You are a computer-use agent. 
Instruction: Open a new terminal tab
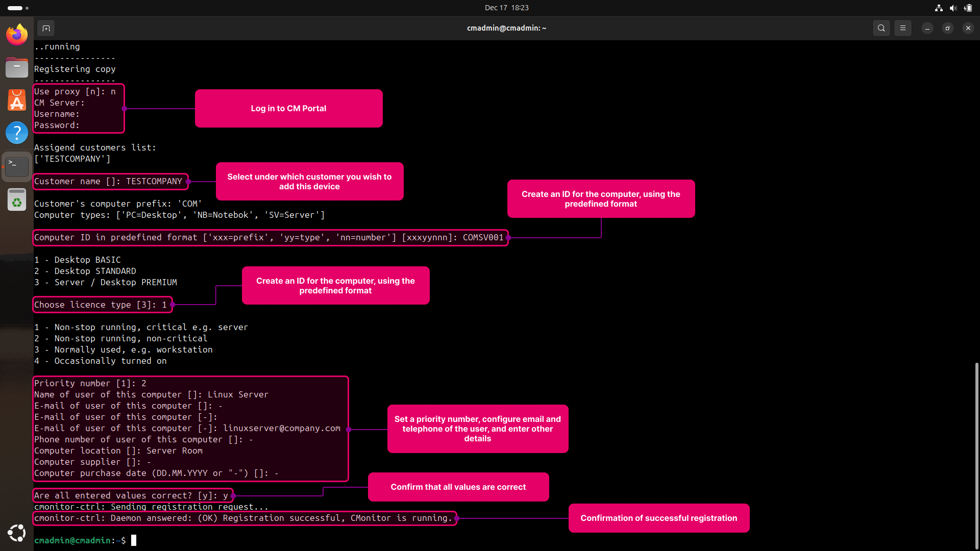[46, 28]
